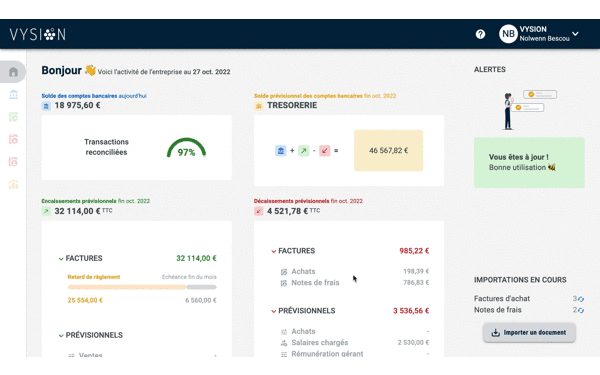
Task: Click the alerts illustration image
Action: click(x=529, y=111)
